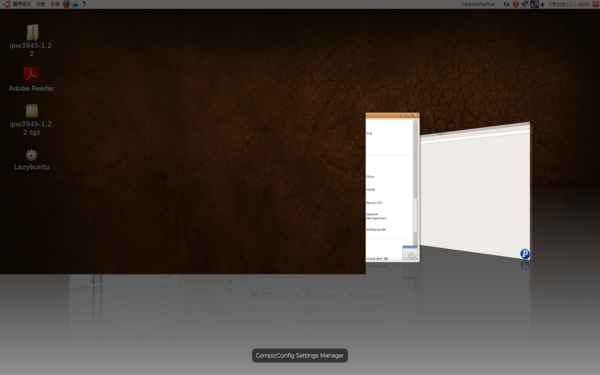Open the System menu in top panel

[x=55, y=4]
